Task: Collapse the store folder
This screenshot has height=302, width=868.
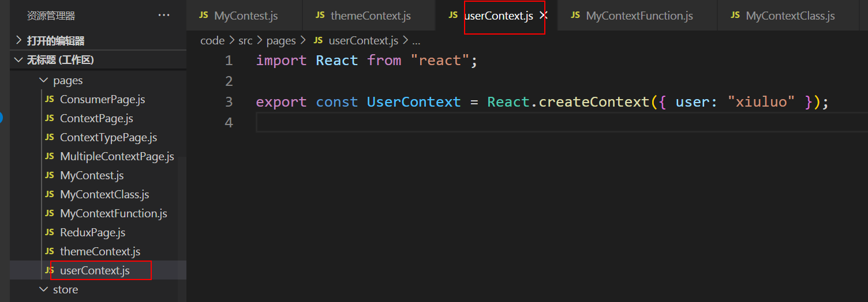Action: tap(65, 289)
